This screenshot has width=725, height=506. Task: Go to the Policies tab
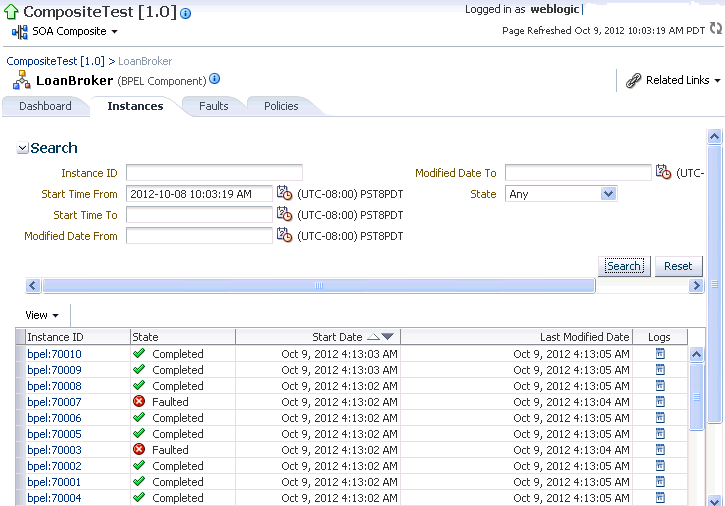coord(281,106)
